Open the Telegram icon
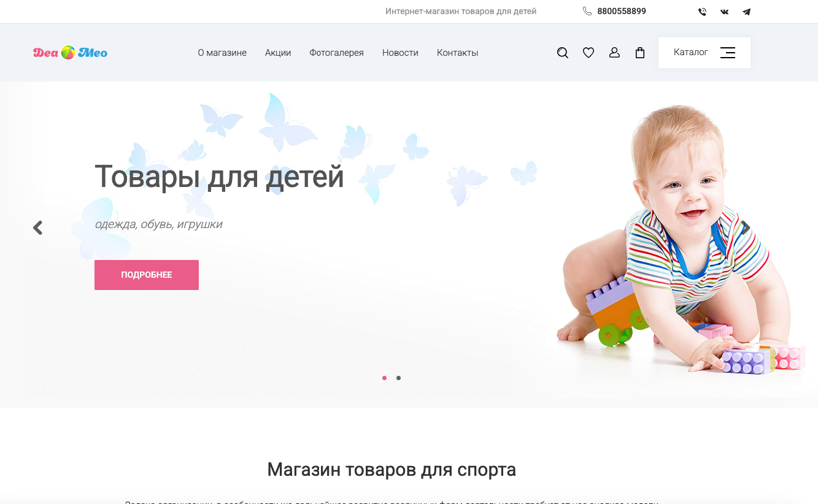 [x=746, y=12]
